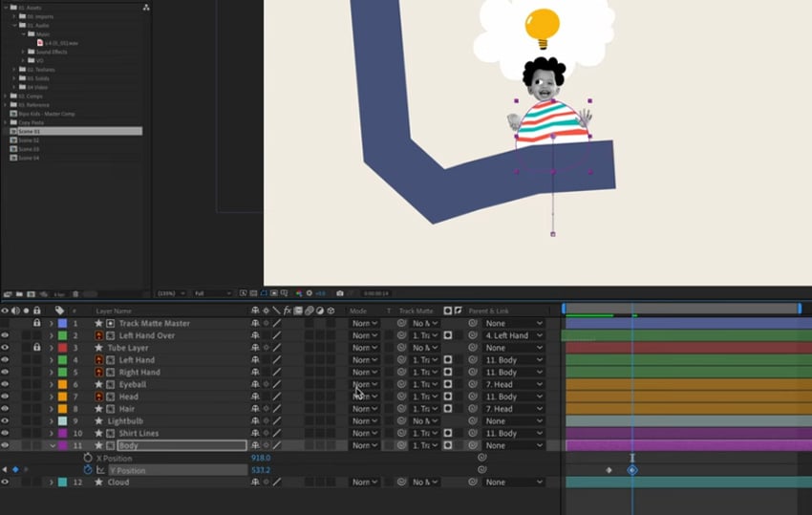
Task: Click the track matte pick whip for Eyeball
Action: click(x=401, y=384)
